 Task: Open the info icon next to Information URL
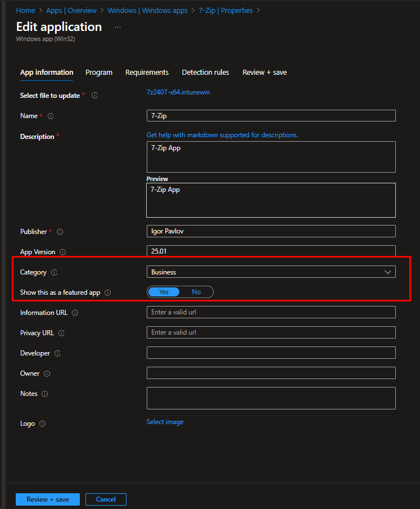tap(75, 313)
